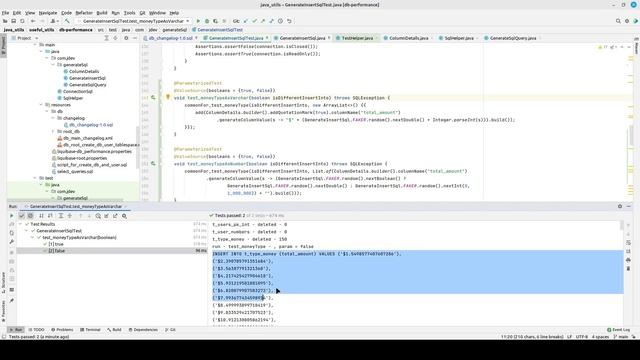Image resolution: width=640 pixels, height=360 pixels.
Task: Open Search Everywhere magnifier
Action: [x=618, y=21]
